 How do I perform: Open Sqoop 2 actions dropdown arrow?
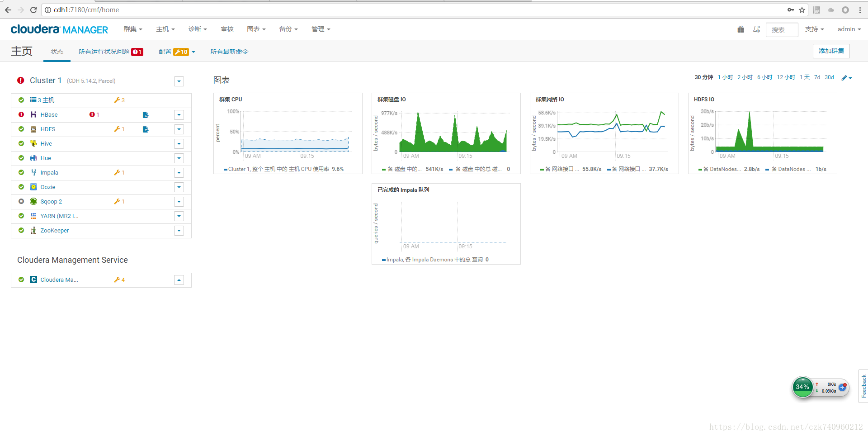179,202
